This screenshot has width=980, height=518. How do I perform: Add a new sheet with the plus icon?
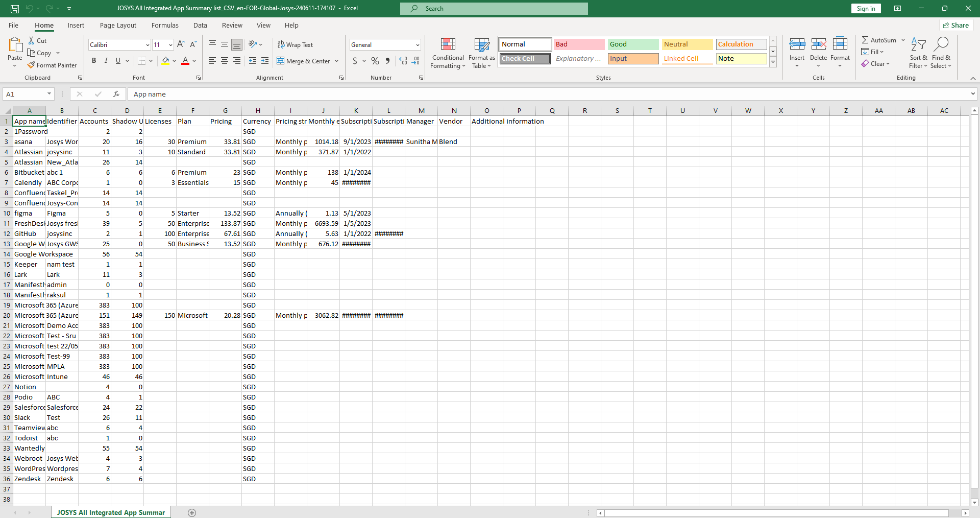click(192, 512)
